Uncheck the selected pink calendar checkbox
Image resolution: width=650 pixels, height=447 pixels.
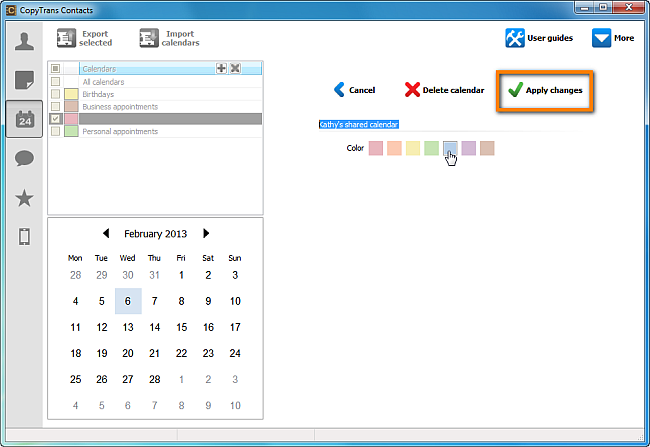pyautogui.click(x=56, y=119)
